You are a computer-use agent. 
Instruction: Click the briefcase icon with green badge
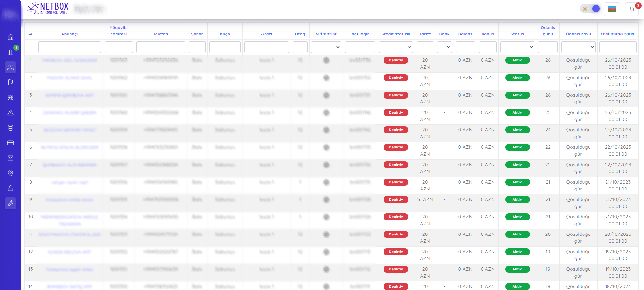point(11,52)
